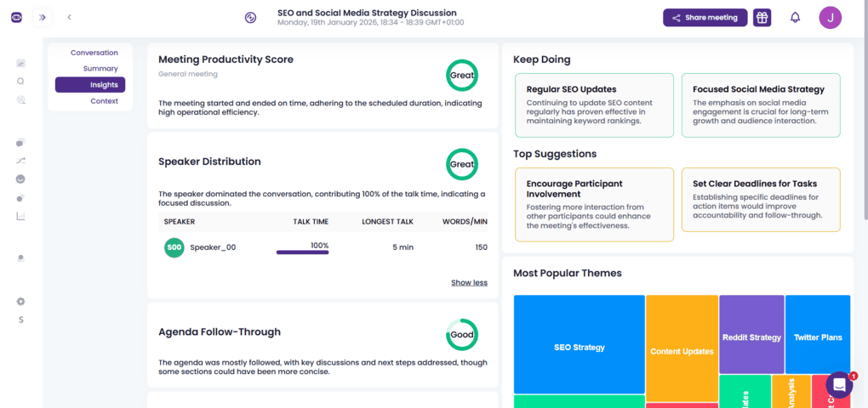
Task: Open the user profile avatar J
Action: pos(831,18)
